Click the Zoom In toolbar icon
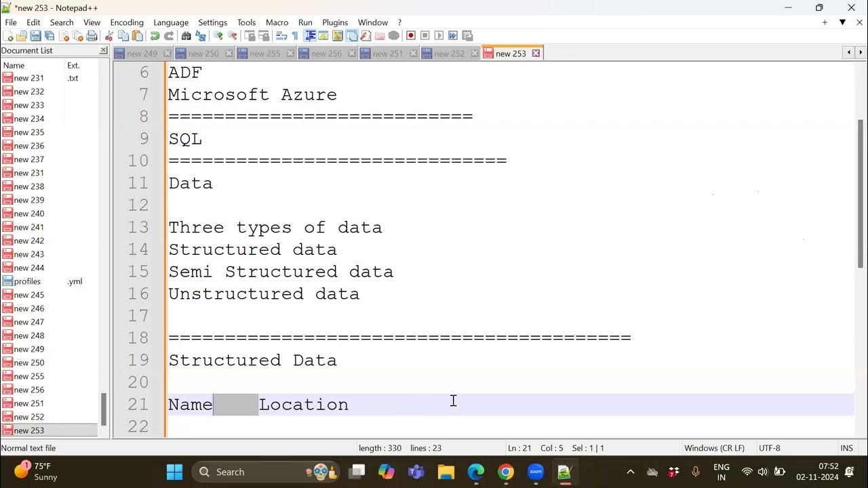868x488 pixels. pyautogui.click(x=219, y=36)
